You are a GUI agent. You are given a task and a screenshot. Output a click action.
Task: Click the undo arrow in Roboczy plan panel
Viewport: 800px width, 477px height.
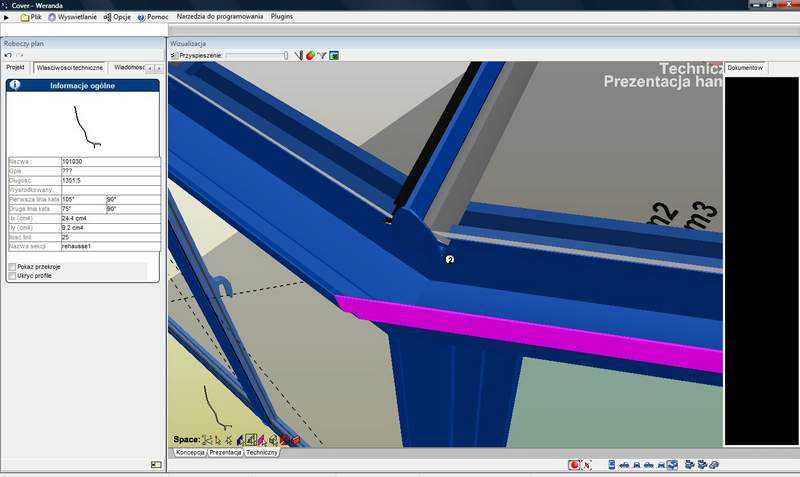pyautogui.click(x=8, y=55)
